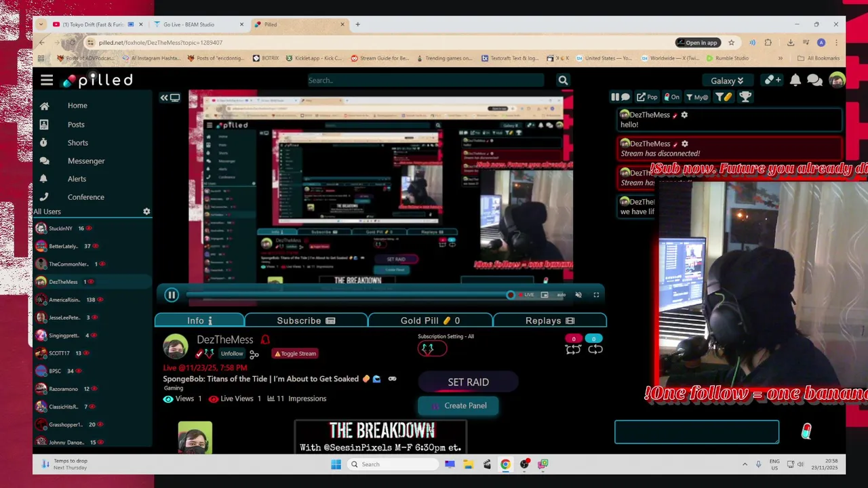Screen dimensions: 868x488
Task: Pop out the chat with the Pop button
Action: pyautogui.click(x=647, y=97)
